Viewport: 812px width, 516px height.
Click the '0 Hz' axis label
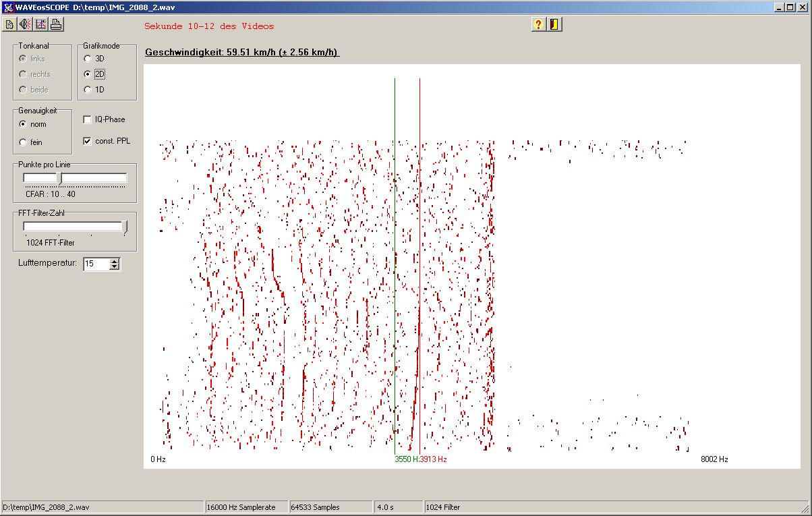[x=158, y=459]
